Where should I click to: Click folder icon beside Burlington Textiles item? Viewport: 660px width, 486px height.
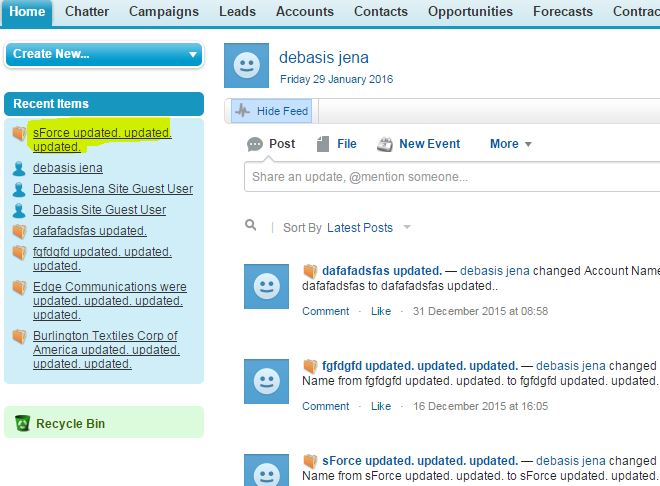19,337
